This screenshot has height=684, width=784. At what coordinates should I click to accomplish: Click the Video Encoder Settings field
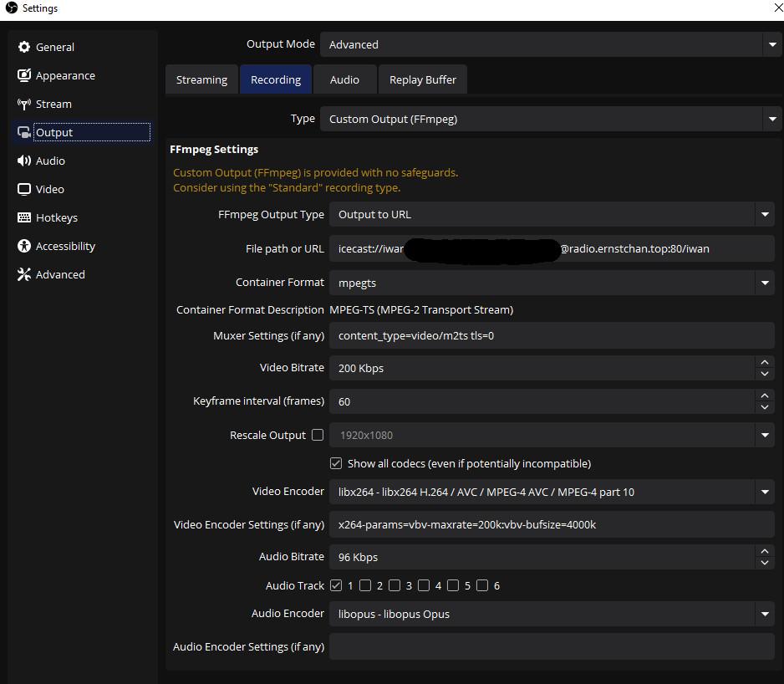(x=552, y=524)
